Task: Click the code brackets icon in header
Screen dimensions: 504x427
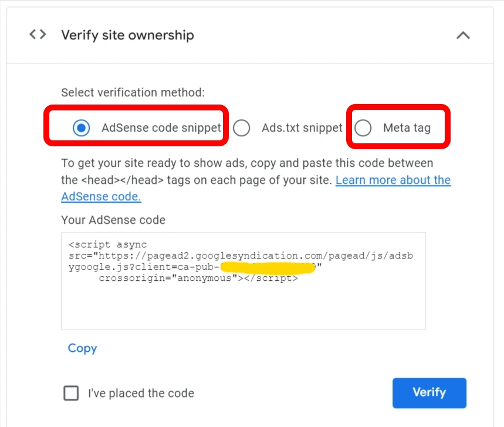Action: [38, 35]
